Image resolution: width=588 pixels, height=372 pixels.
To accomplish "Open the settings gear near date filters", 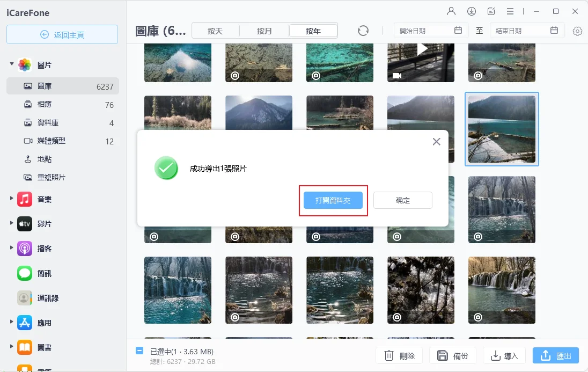I will click(577, 31).
